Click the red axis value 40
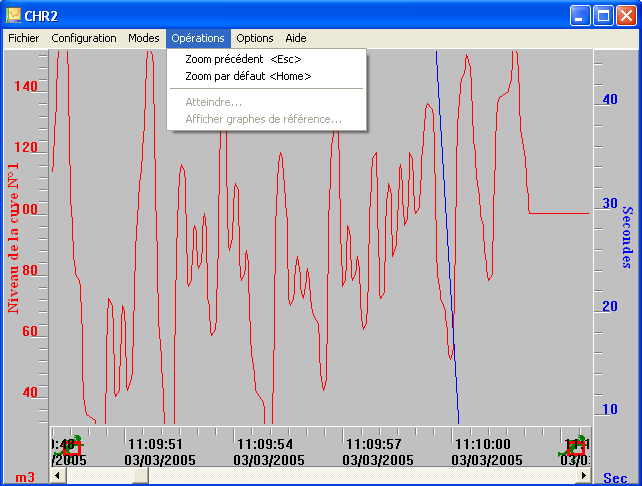 tap(30, 392)
